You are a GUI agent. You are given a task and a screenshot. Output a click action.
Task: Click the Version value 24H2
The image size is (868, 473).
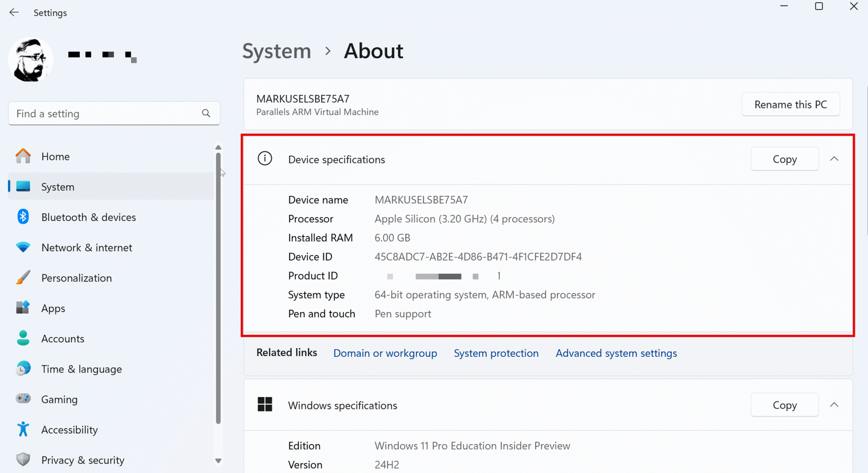(x=387, y=464)
